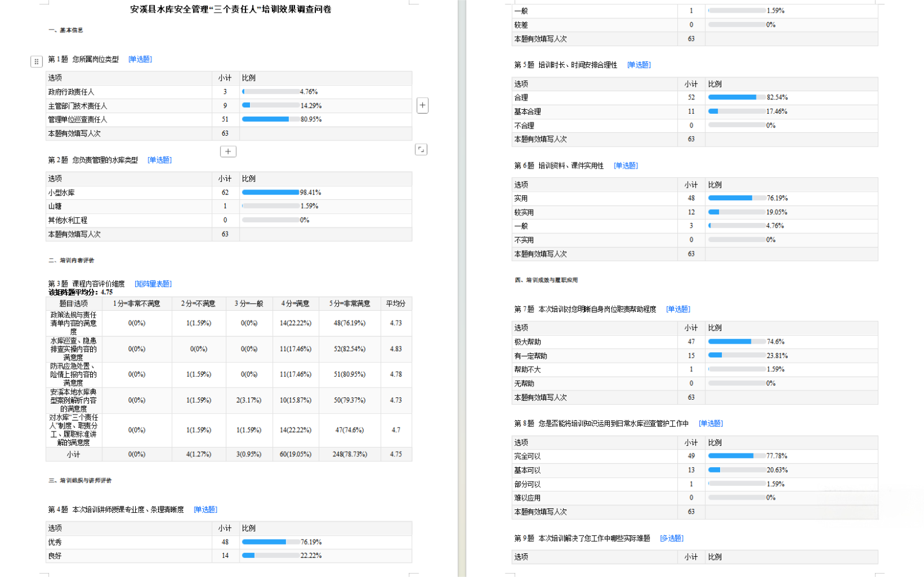Click the table move handle beside question 1
Screen dimensions: 924x577
(36, 61)
